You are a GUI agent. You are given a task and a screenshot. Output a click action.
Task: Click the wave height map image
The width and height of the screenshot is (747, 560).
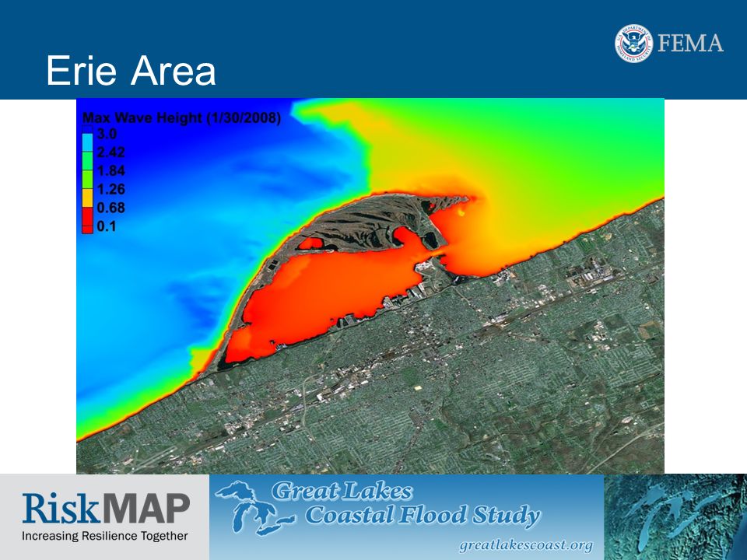point(370,286)
